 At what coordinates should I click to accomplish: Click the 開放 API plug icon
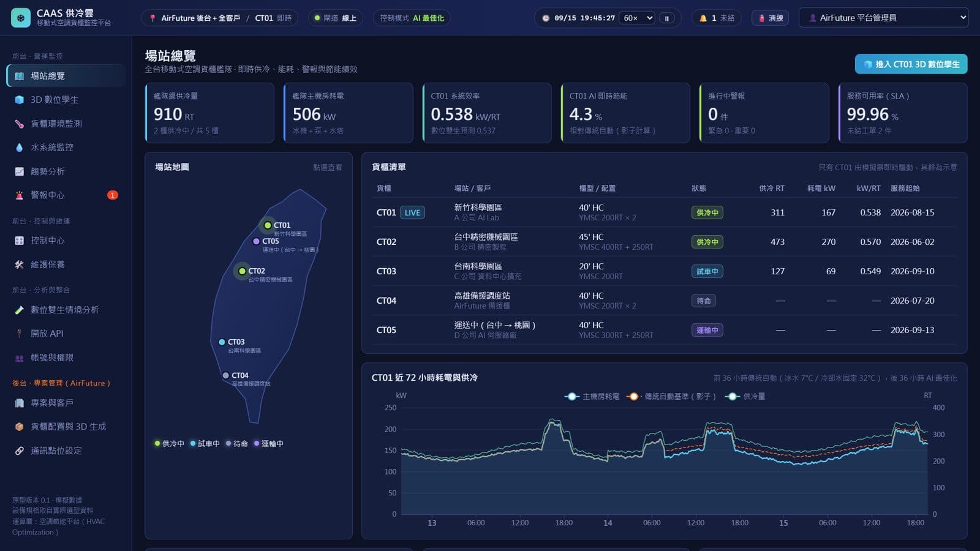click(x=19, y=334)
